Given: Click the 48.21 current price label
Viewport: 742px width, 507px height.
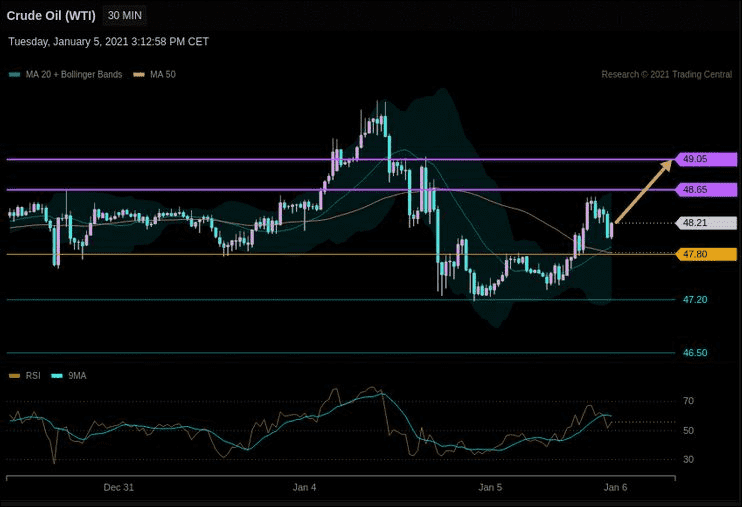Looking at the screenshot, I should click(x=706, y=222).
